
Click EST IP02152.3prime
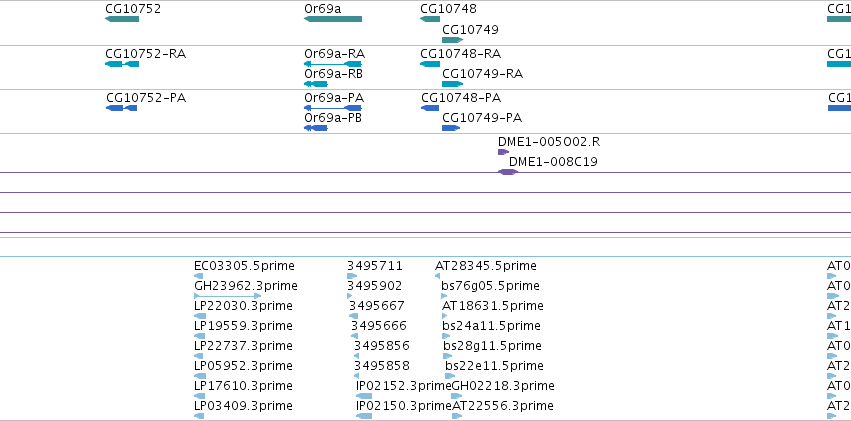pyautogui.click(x=364, y=396)
